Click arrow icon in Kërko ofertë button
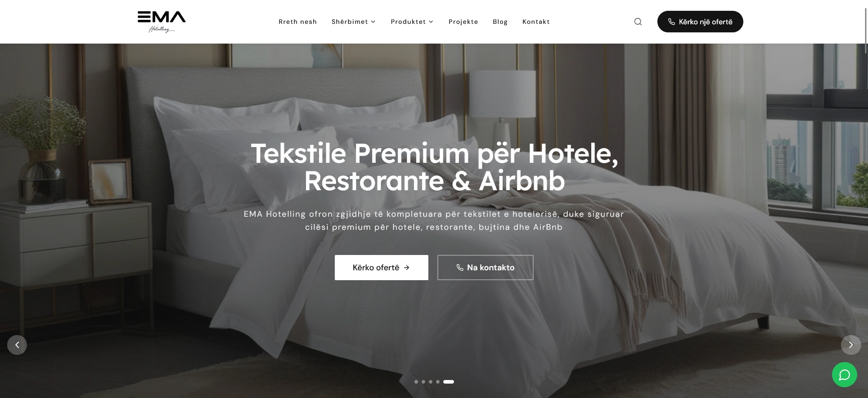This screenshot has height=398, width=868. point(407,268)
